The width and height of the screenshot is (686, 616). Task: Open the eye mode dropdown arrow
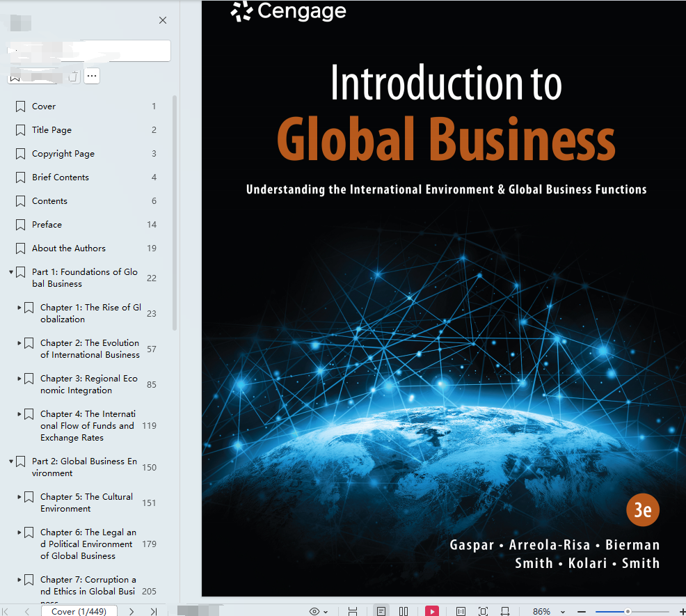[x=326, y=612]
